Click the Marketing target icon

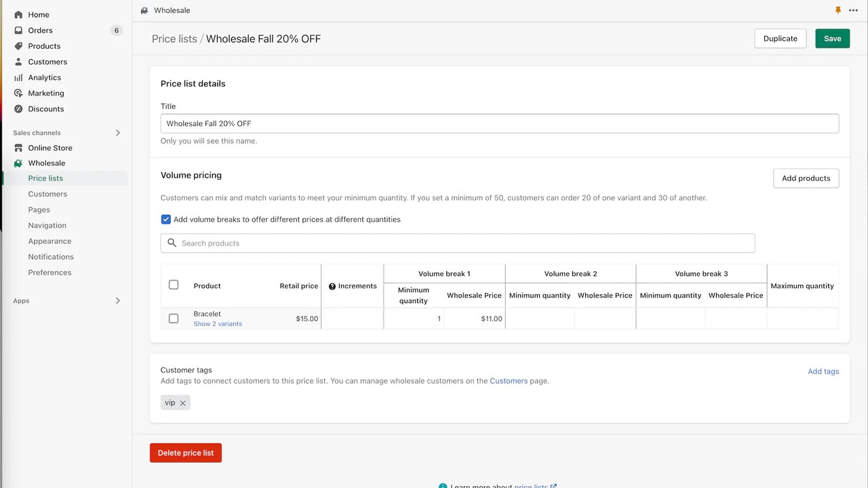[x=18, y=93]
